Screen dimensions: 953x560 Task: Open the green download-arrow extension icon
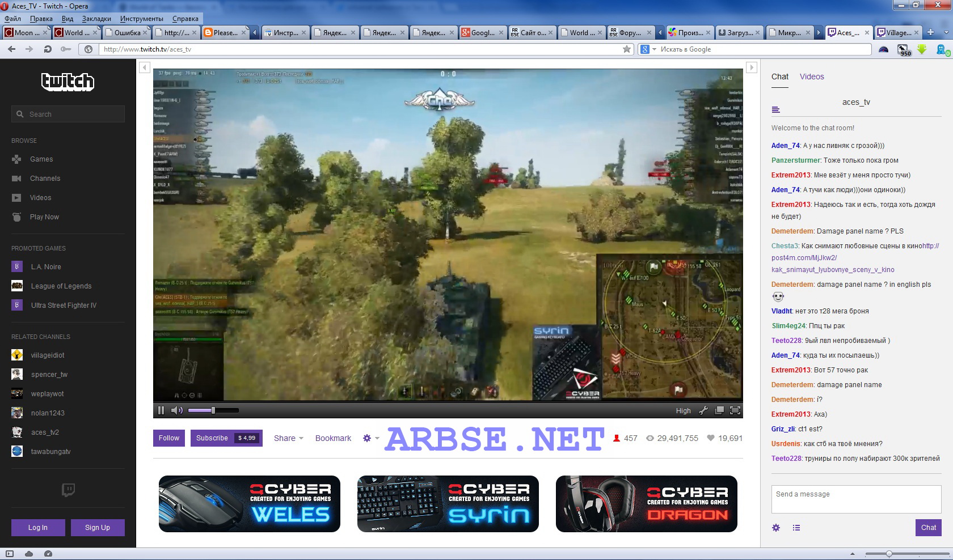point(922,49)
